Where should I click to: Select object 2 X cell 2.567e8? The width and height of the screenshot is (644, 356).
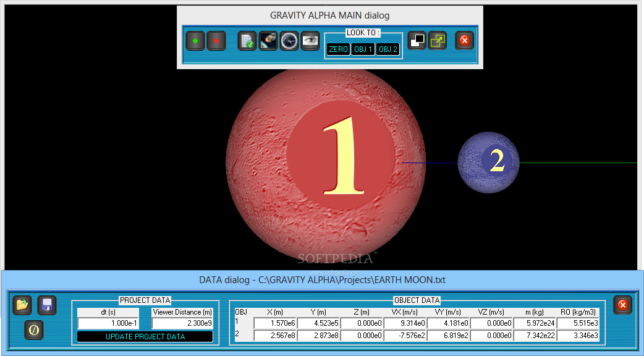pyautogui.click(x=275, y=336)
